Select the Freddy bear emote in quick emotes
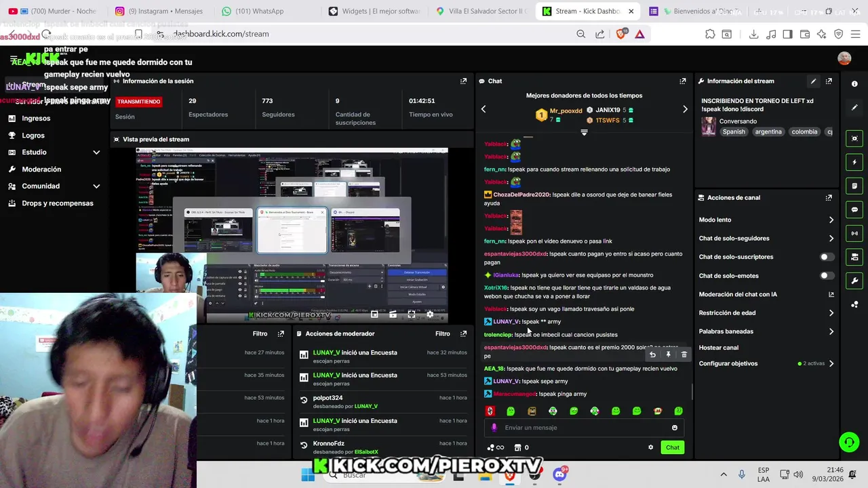 click(x=532, y=411)
